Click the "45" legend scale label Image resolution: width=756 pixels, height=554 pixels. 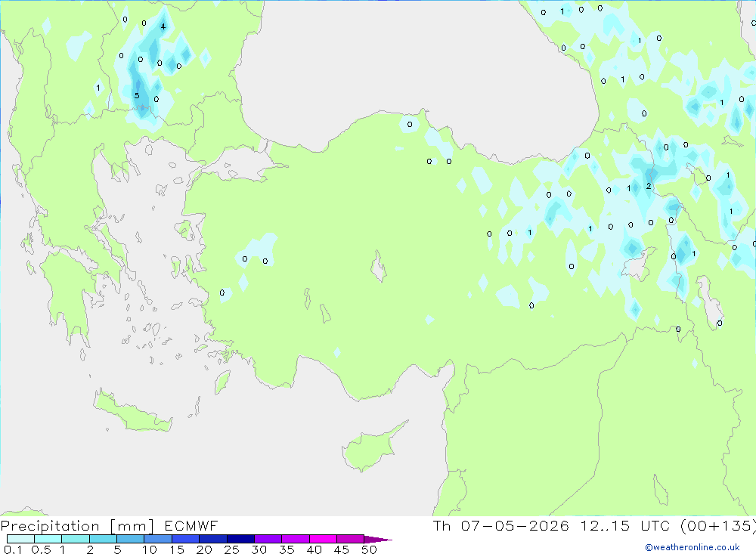click(x=342, y=549)
